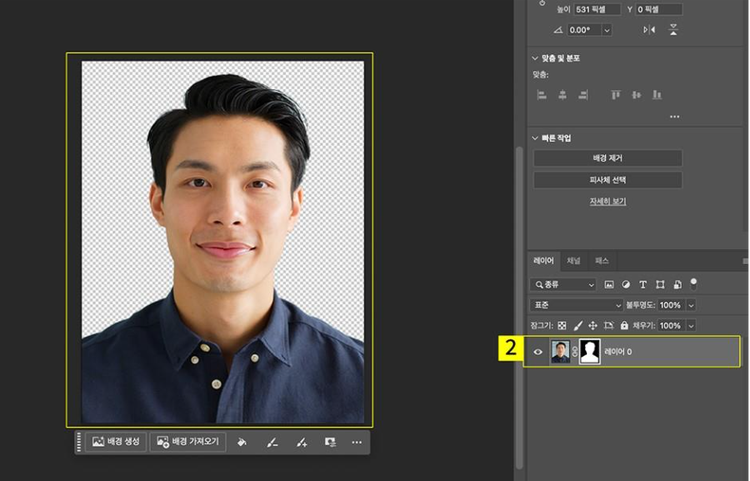Viewport: 750px width, 481px height.
Task: Collapse the 빠른 작업 section
Action: (536, 138)
